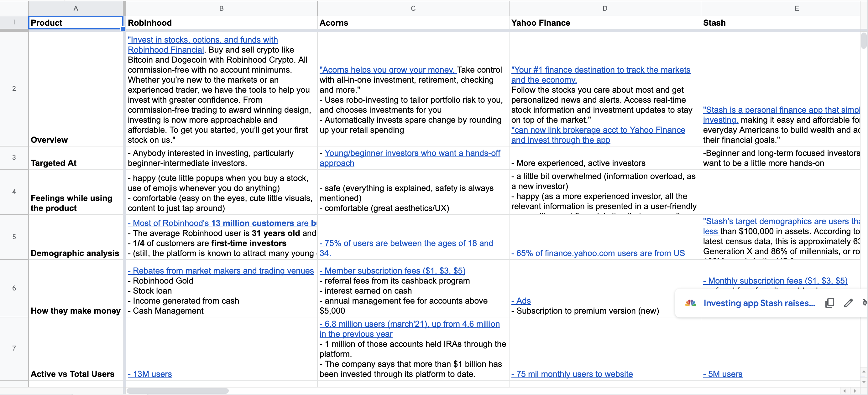This screenshot has width=868, height=395.
Task: Click the NBC news favicon in link preview
Action: coord(690,303)
